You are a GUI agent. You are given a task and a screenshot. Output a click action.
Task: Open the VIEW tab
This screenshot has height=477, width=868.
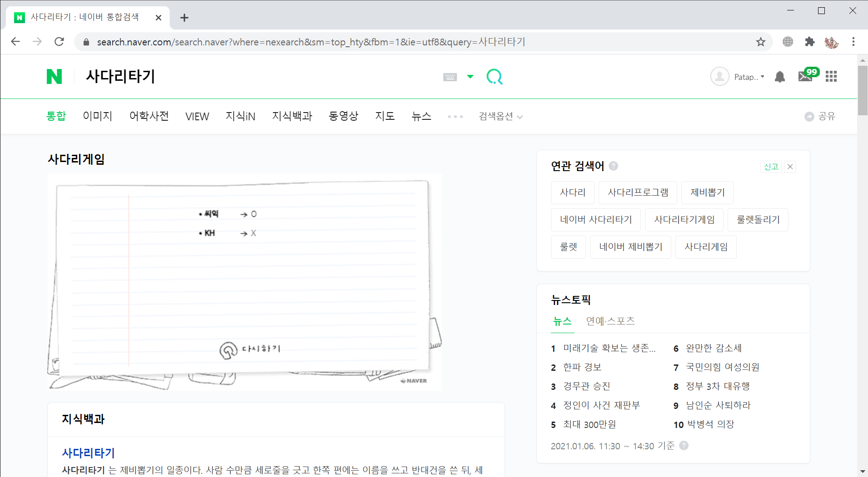coord(197,116)
